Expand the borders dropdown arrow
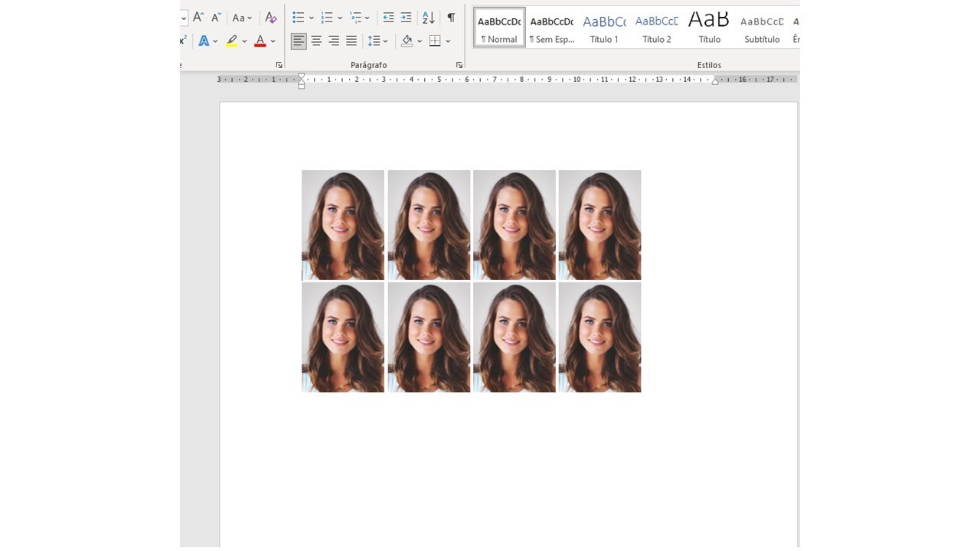Image resolution: width=980 pixels, height=551 pixels. click(447, 41)
